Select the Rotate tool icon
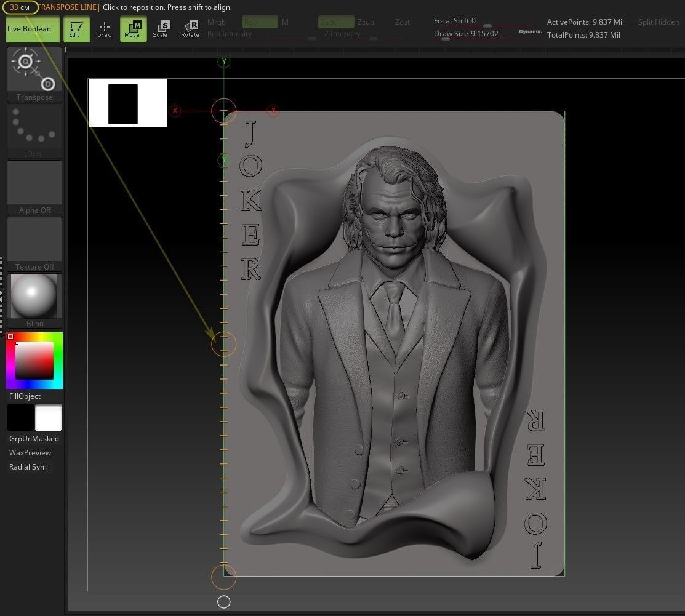Screen dimensions: 685x616 (x=190, y=30)
